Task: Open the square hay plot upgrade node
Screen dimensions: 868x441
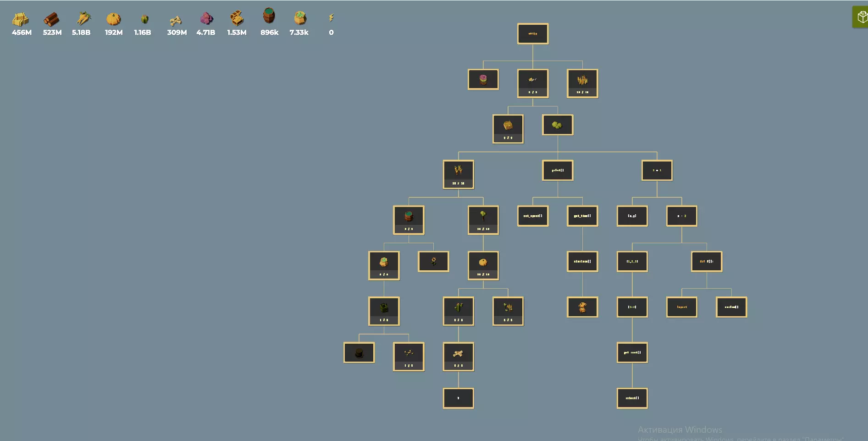Action: pyautogui.click(x=508, y=129)
